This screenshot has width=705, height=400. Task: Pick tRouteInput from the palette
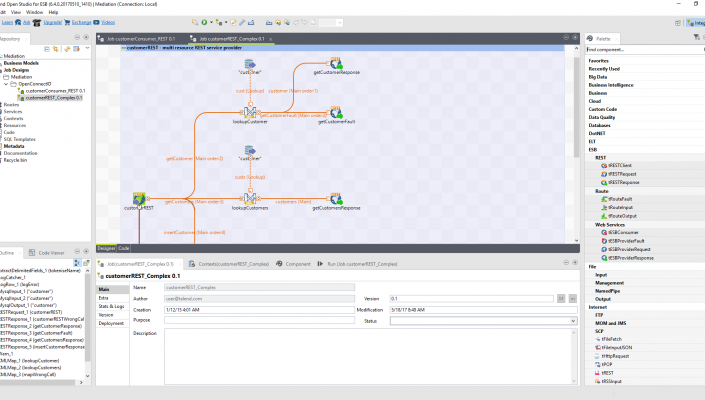pos(620,208)
